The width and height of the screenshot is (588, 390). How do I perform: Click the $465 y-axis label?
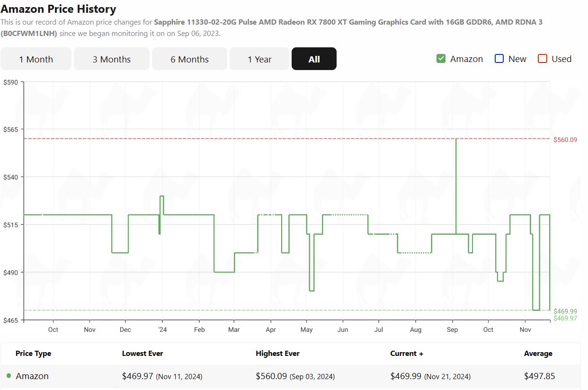tap(10, 320)
